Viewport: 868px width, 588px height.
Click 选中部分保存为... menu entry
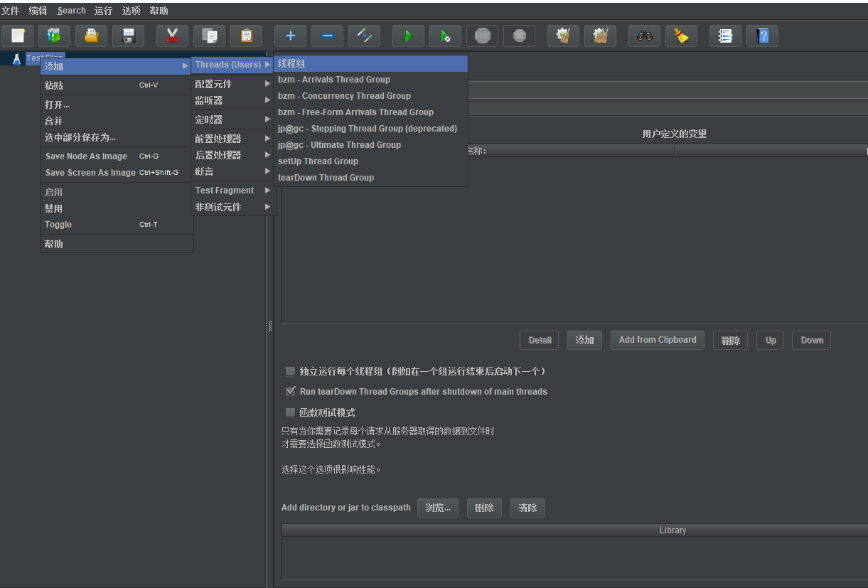coord(117,137)
